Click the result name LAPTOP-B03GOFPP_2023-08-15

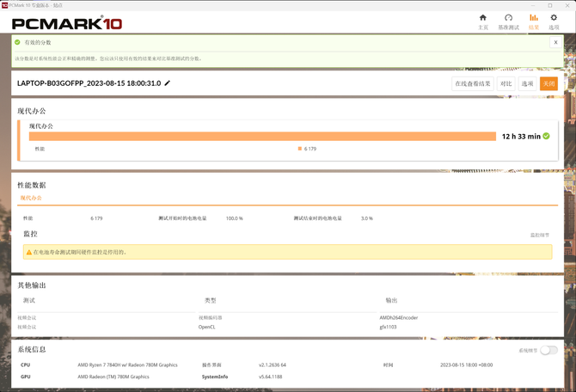[x=89, y=83]
